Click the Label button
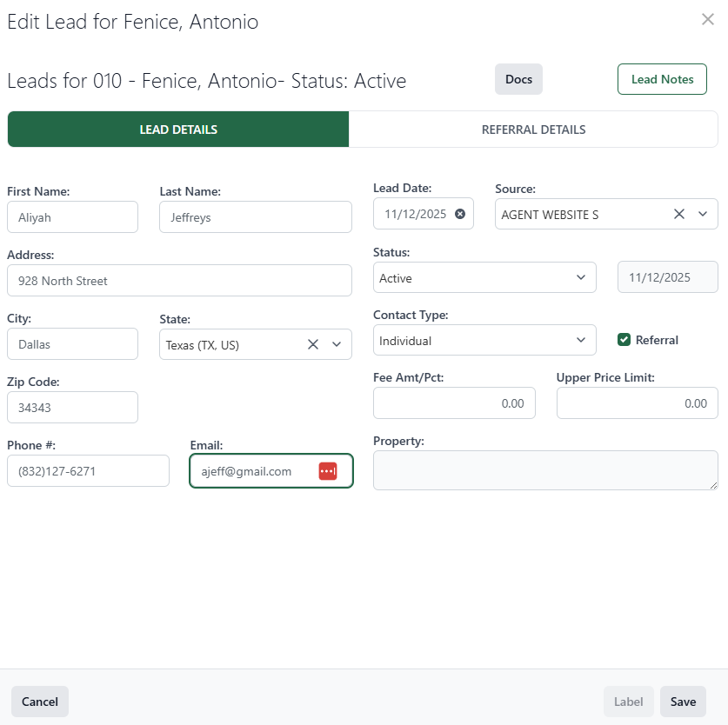Image resolution: width=728 pixels, height=725 pixels. pyautogui.click(x=628, y=702)
